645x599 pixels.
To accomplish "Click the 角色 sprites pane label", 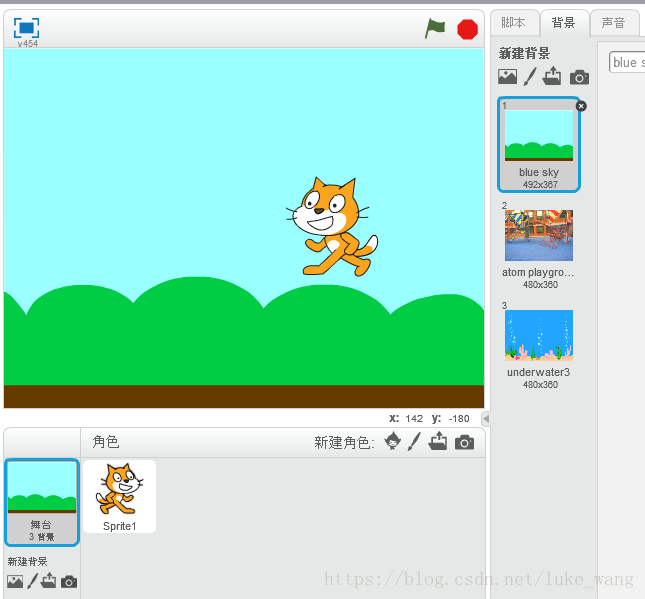I will pyautogui.click(x=106, y=441).
